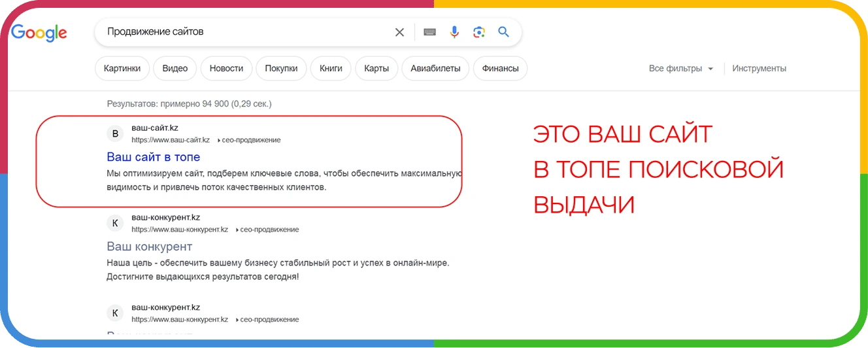868x348 pixels.
Task: Select the 'Финансы' filter chip
Action: click(500, 68)
